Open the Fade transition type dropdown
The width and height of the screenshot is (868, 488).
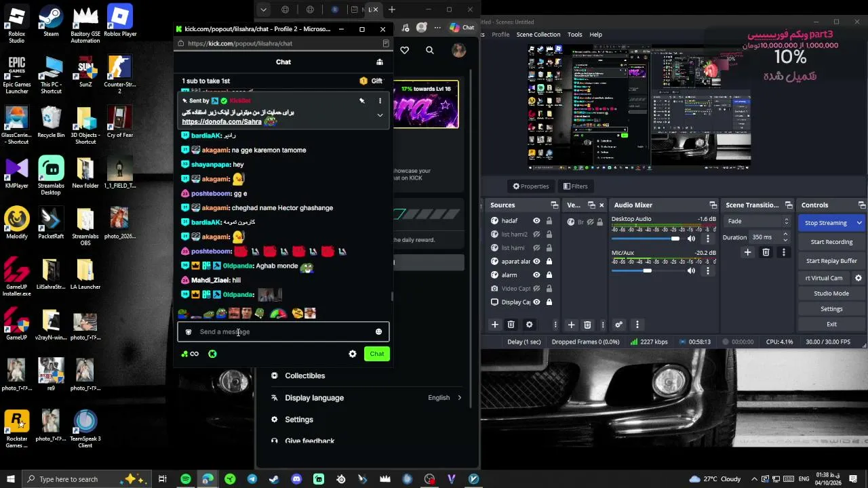757,222
